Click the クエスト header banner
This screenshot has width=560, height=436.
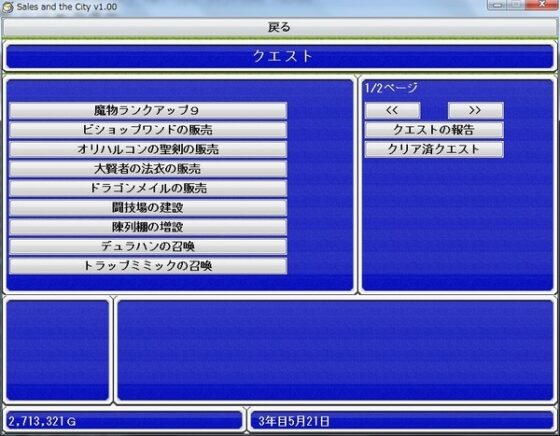(x=280, y=56)
